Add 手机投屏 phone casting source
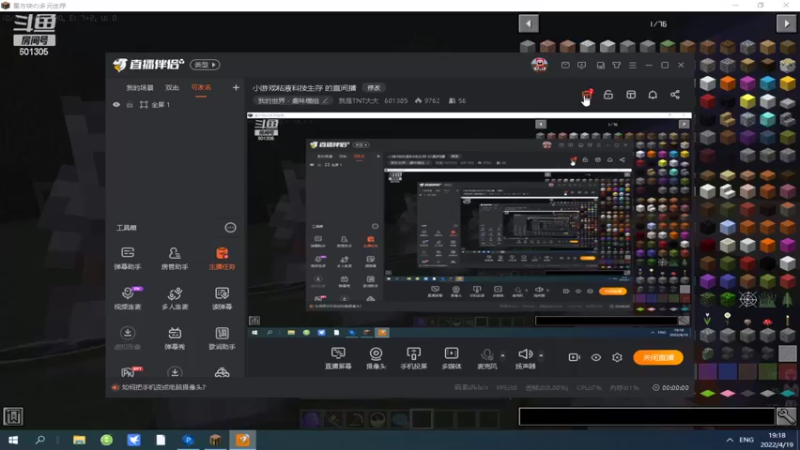800x450 pixels. (414, 358)
